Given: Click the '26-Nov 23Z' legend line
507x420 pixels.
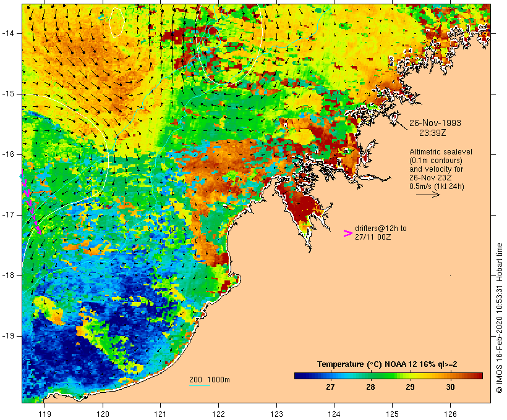Looking at the screenshot, I should [x=430, y=178].
